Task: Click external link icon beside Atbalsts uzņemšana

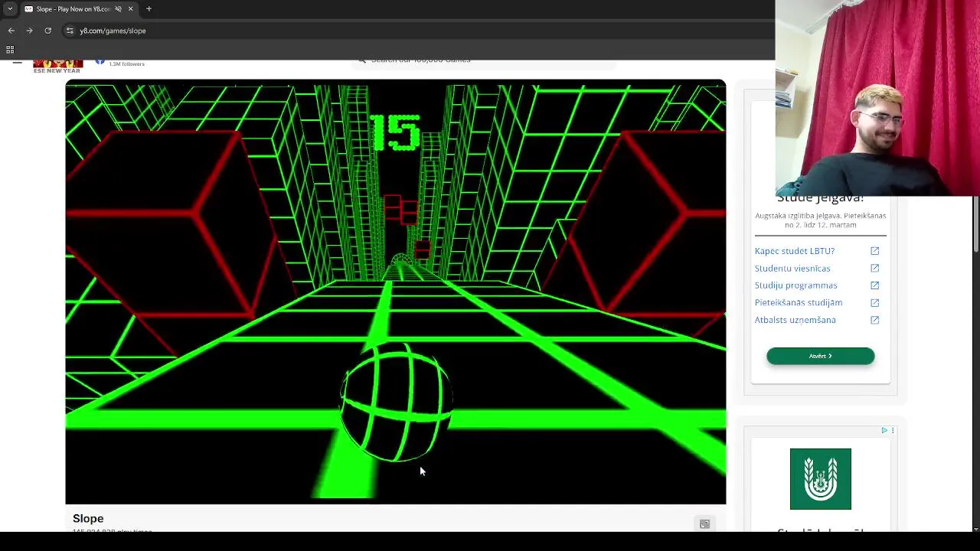Action: click(x=874, y=320)
